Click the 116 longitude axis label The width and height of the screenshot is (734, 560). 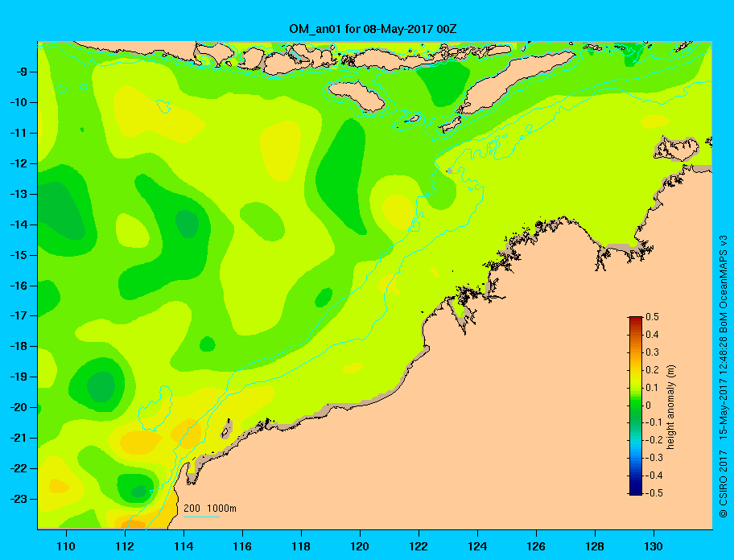coord(242,546)
